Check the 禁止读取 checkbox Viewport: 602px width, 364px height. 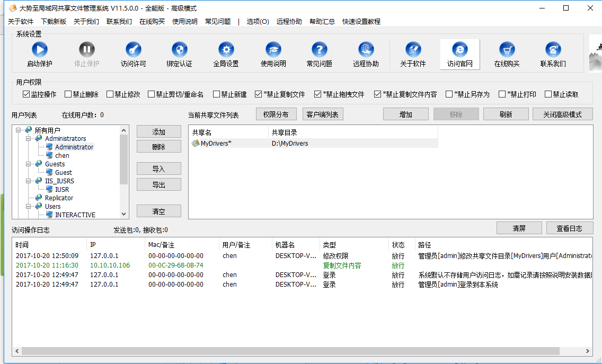[x=548, y=94]
